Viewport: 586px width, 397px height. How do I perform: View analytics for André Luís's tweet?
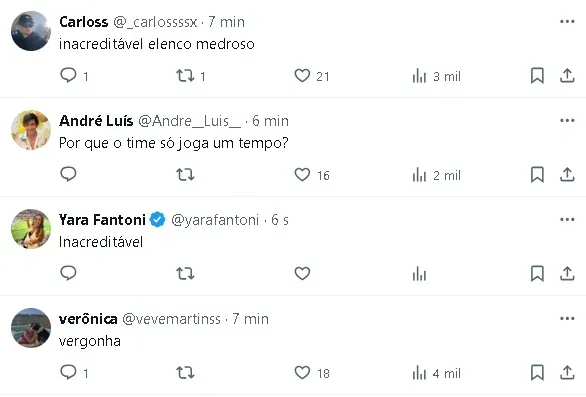pyautogui.click(x=437, y=175)
